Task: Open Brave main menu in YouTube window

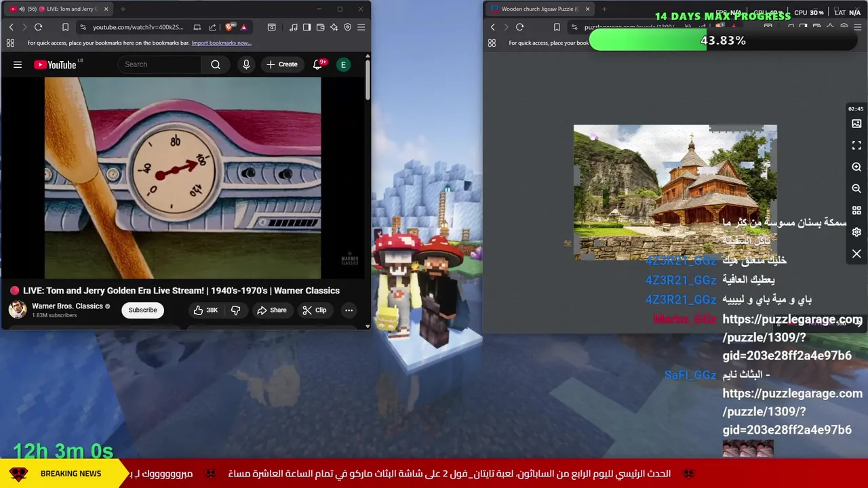Action: (x=361, y=27)
